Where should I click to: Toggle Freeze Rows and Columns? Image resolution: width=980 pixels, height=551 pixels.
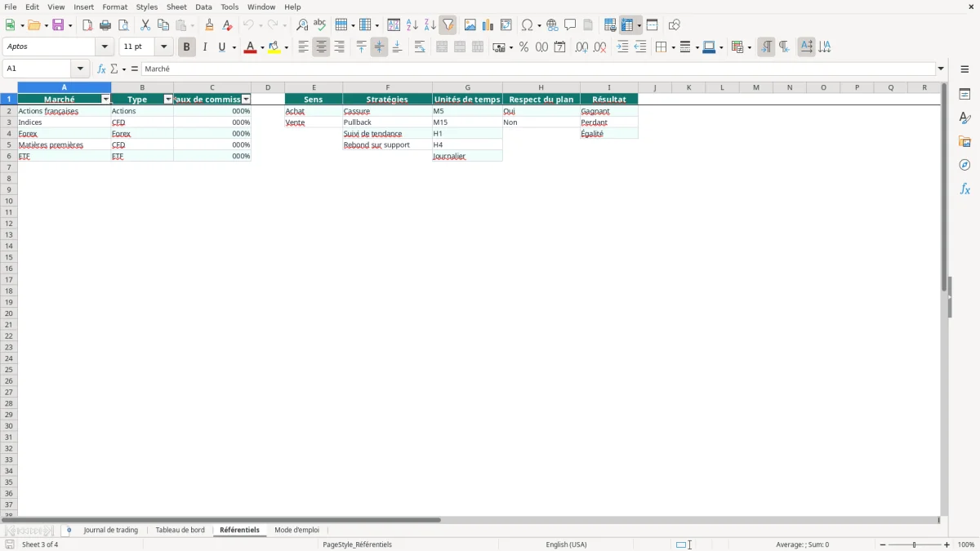coord(627,25)
